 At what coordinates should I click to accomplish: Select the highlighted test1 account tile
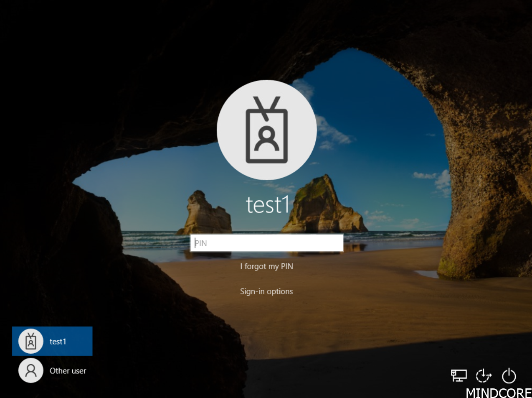click(52, 341)
